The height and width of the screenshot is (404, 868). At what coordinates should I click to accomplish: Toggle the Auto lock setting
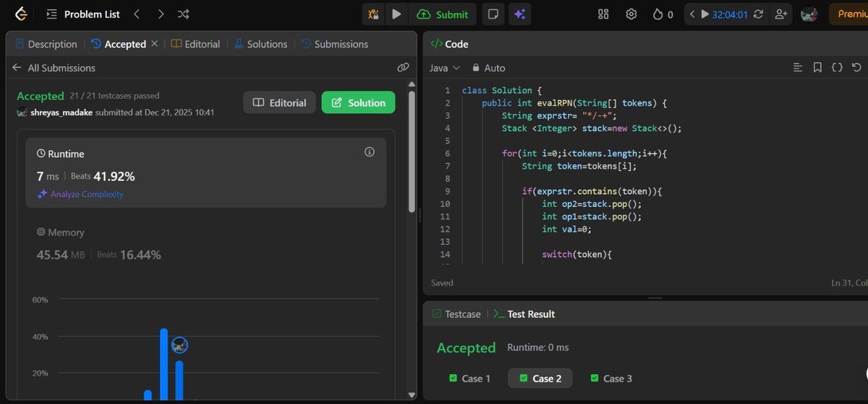pos(488,68)
